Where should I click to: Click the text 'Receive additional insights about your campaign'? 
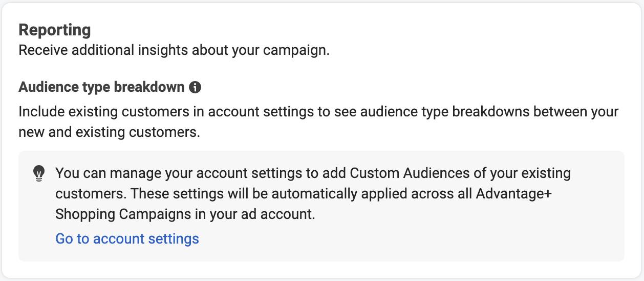coord(174,51)
